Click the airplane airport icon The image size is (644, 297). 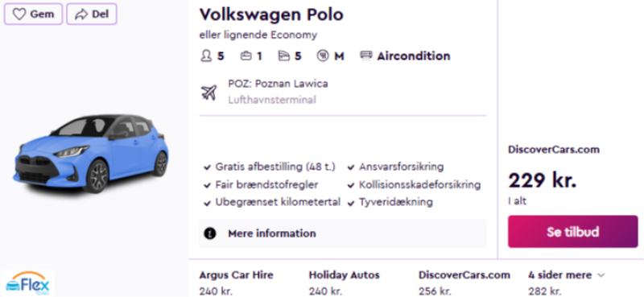[209, 92]
